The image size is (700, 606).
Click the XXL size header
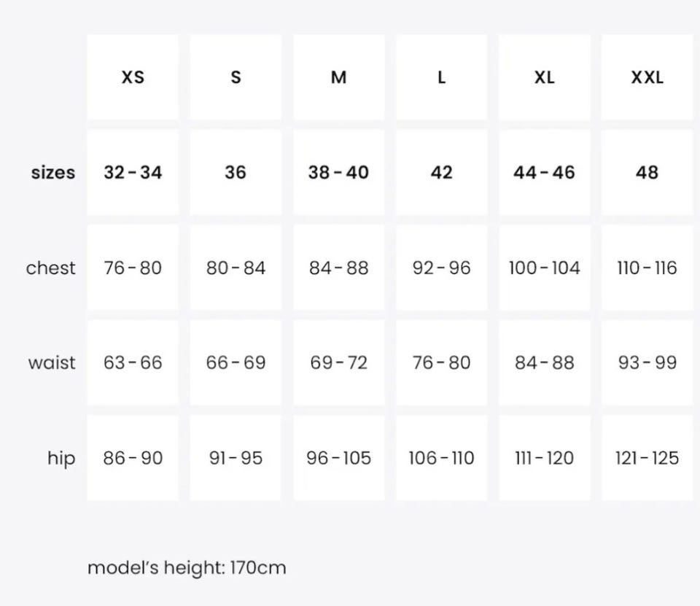(647, 77)
